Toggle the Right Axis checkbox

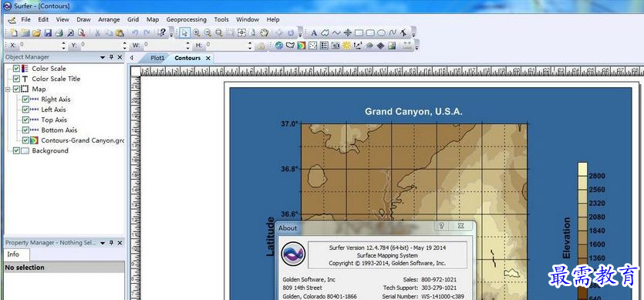tap(25, 99)
